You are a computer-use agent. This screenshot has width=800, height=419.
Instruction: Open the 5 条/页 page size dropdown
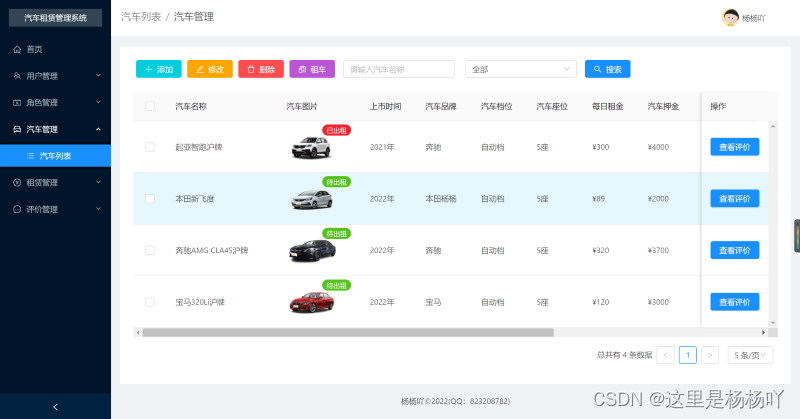[750, 355]
